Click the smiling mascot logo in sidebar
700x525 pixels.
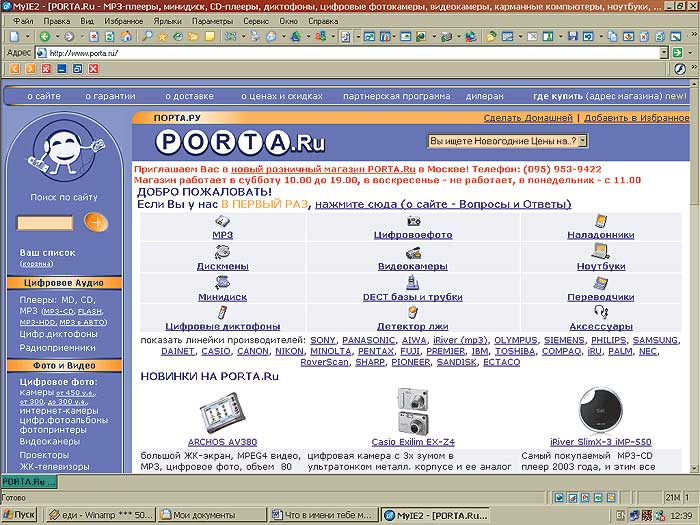(x=65, y=149)
